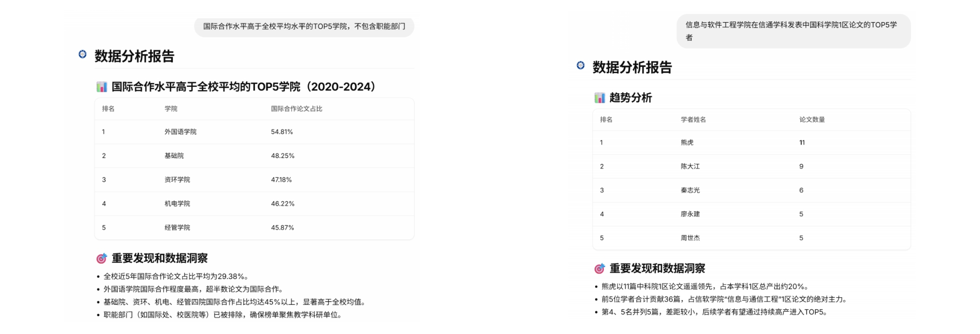This screenshot has height=334, width=980.
Task: Click the 经管学院 entry in the ranking
Action: (x=177, y=227)
